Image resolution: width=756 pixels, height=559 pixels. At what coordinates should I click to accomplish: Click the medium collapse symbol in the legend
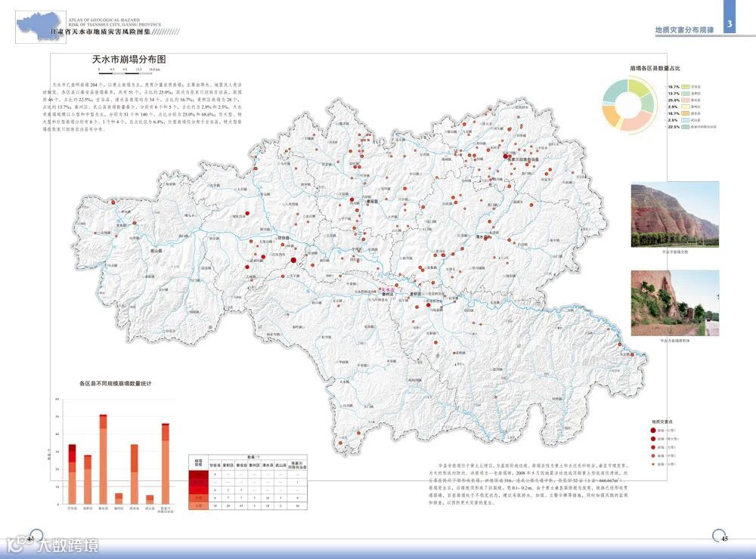[x=653, y=456]
